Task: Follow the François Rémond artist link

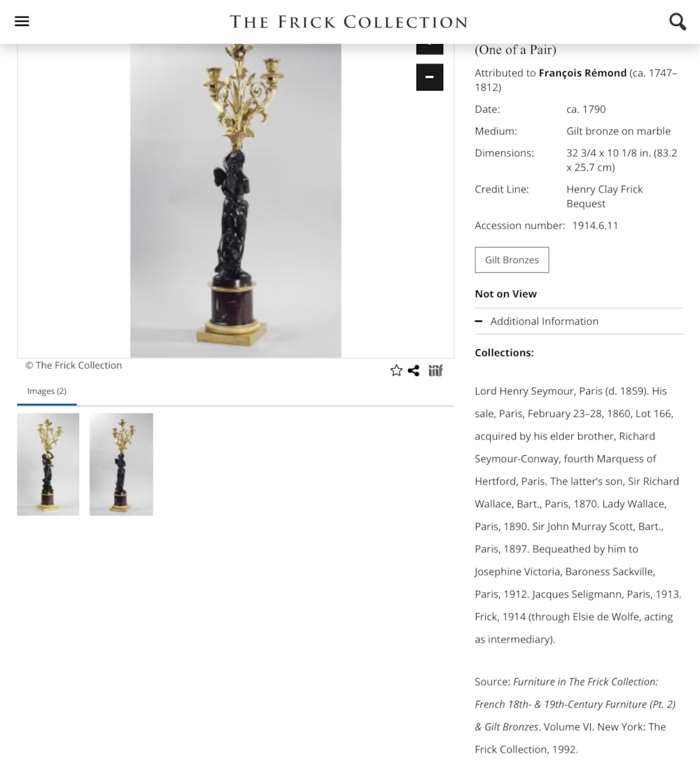Action: (582, 73)
